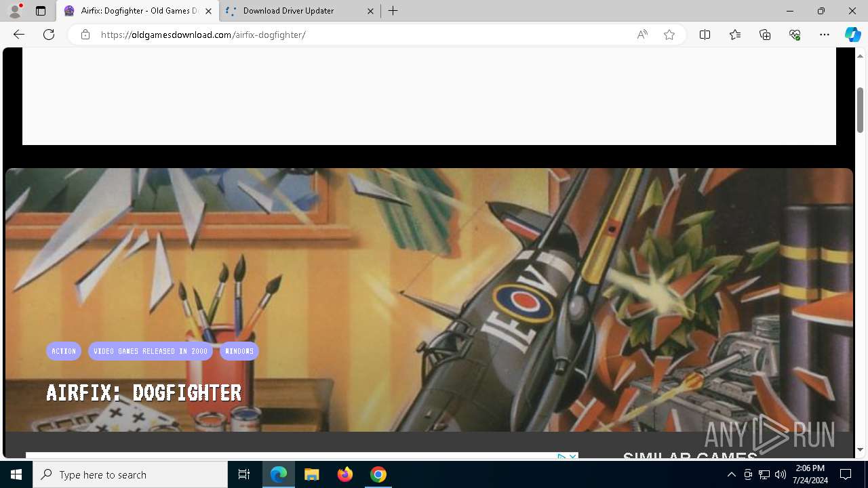Open File Explorer from taskbar
The image size is (868, 488).
[312, 474]
